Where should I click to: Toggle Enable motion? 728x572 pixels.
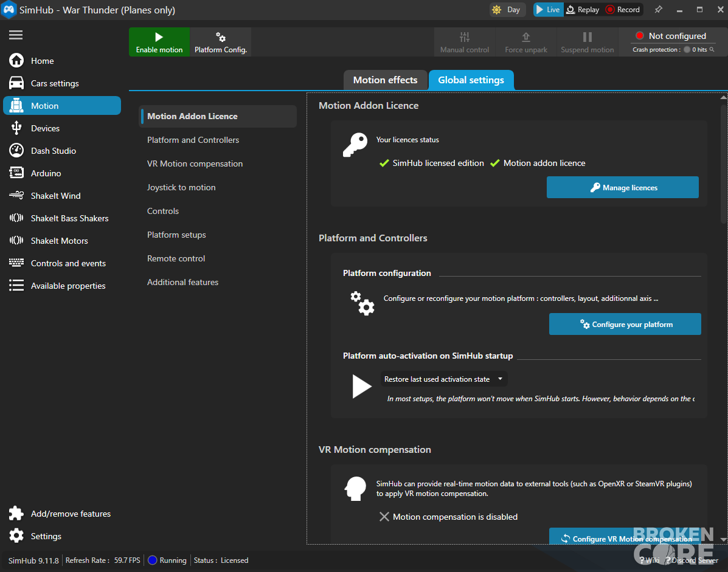(159, 42)
